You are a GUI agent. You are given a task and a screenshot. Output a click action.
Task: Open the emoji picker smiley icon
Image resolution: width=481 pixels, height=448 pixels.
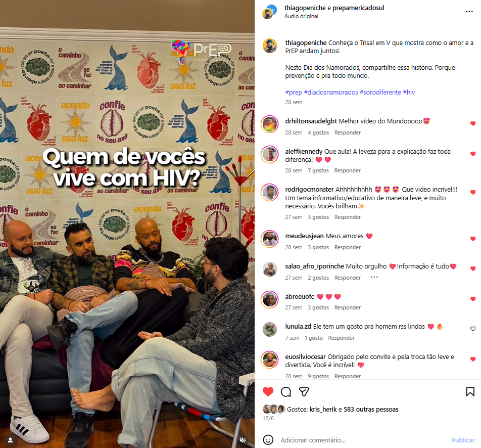[x=268, y=440]
